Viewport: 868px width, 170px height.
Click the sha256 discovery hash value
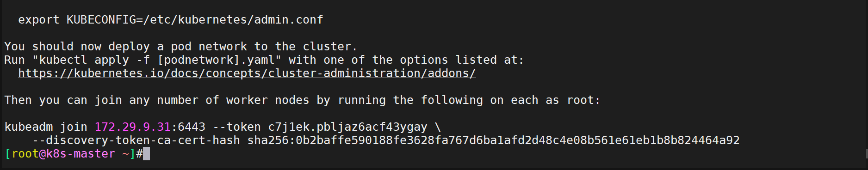point(493,140)
